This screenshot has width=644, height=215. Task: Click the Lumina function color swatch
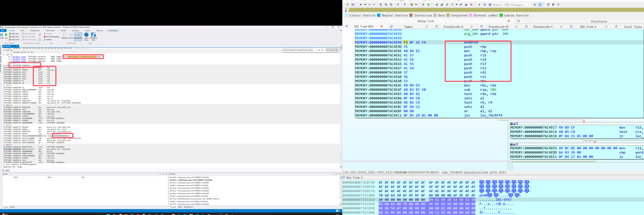(501, 15)
